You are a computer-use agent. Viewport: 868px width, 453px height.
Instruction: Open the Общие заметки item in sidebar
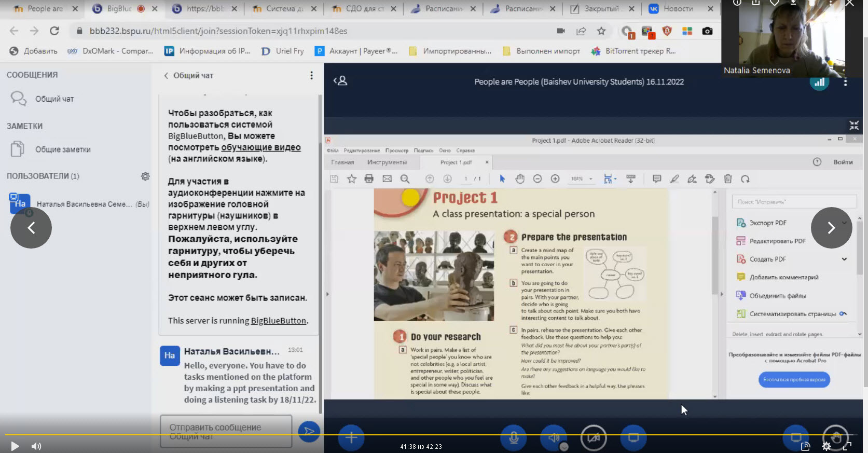[63, 149]
